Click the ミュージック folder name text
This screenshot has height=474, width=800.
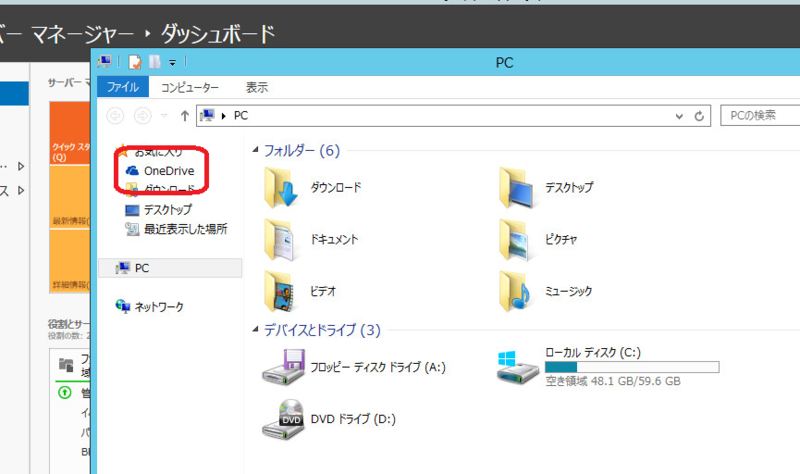569,292
